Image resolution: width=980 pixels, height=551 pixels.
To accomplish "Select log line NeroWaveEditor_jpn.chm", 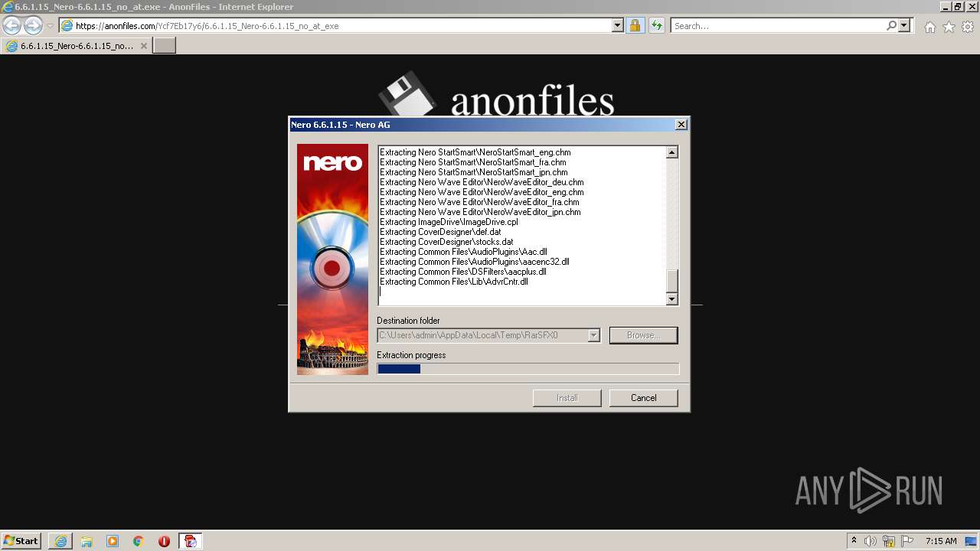I will click(x=480, y=212).
